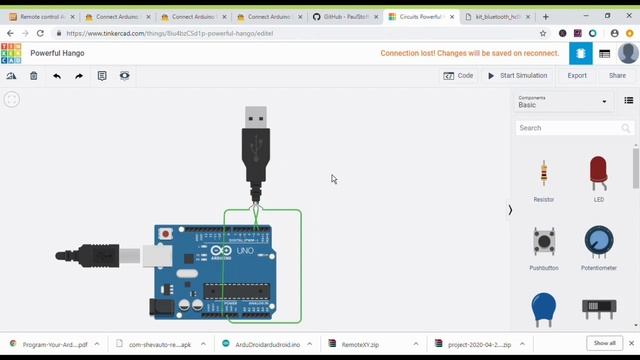Expand options for ArduDroidardudroid.ino download
The image size is (640, 360).
tap(309, 344)
